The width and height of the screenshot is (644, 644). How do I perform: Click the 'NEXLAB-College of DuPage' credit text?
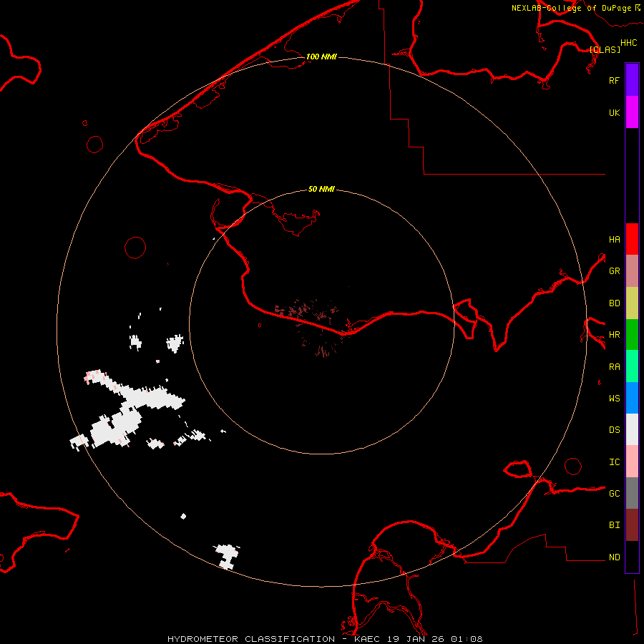(x=571, y=8)
